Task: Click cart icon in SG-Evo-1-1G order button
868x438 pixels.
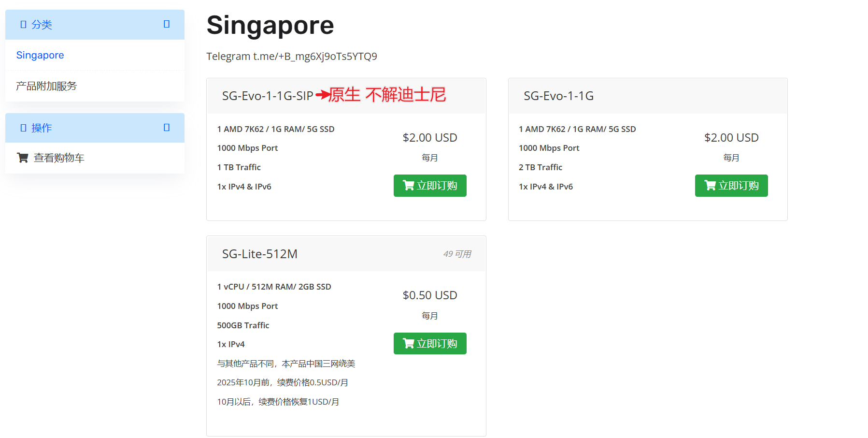Action: (710, 186)
